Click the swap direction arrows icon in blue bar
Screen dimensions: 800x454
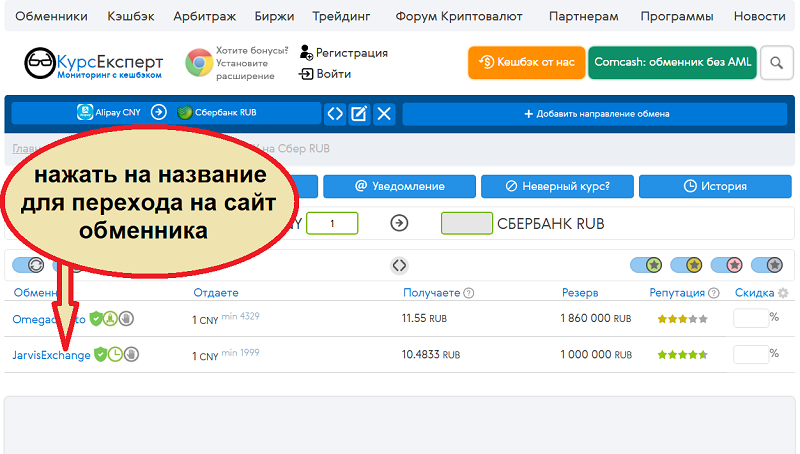pos(335,114)
